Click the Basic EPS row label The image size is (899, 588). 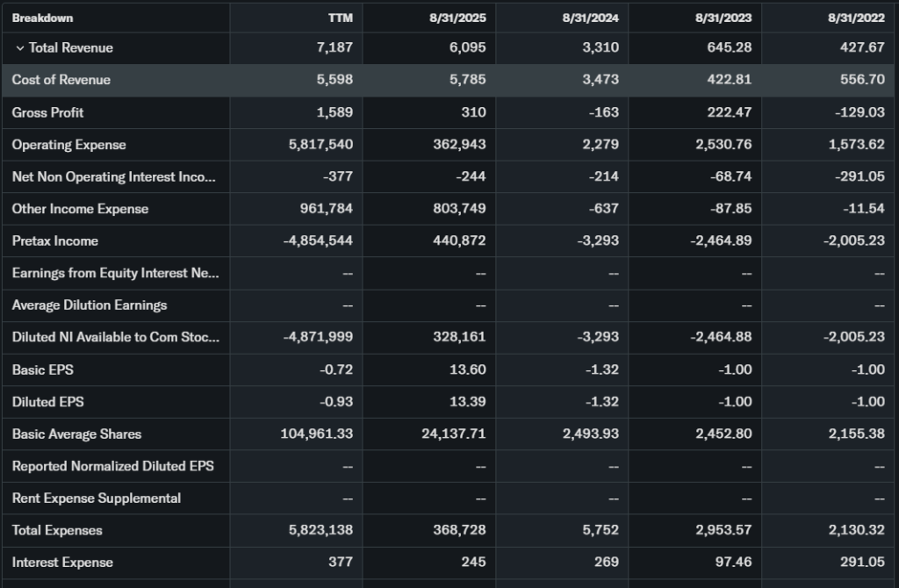[x=43, y=369]
